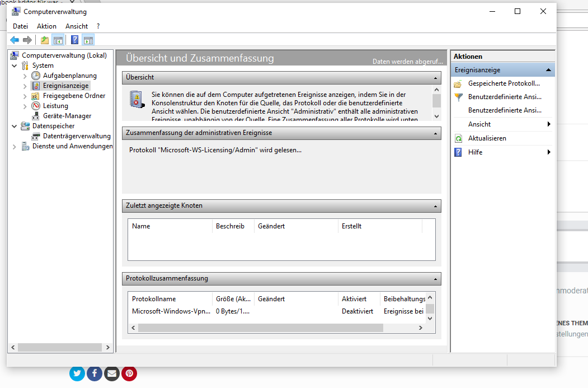588x388 pixels.
Task: Click first Benutzerdefinierte Ansi... with funnel icon
Action: [504, 97]
